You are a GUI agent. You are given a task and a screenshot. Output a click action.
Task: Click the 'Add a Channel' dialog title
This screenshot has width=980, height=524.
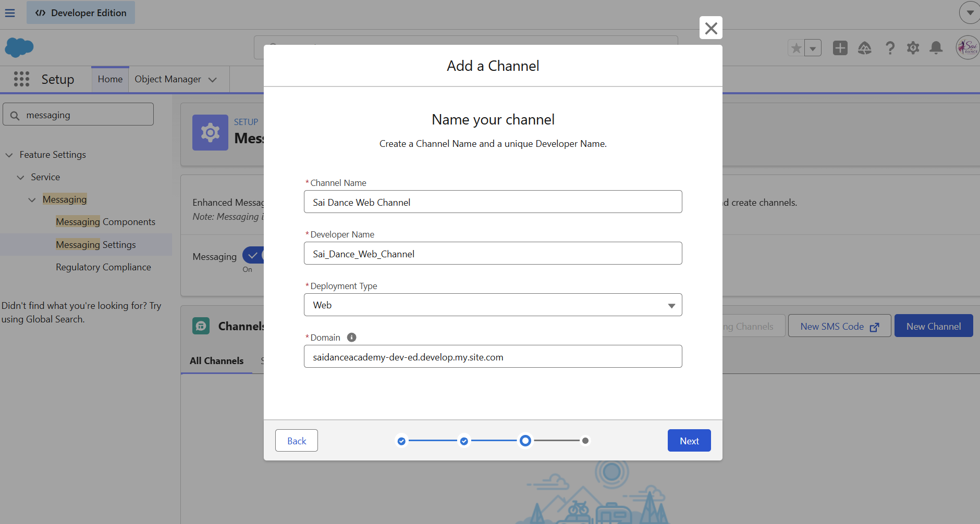point(493,66)
